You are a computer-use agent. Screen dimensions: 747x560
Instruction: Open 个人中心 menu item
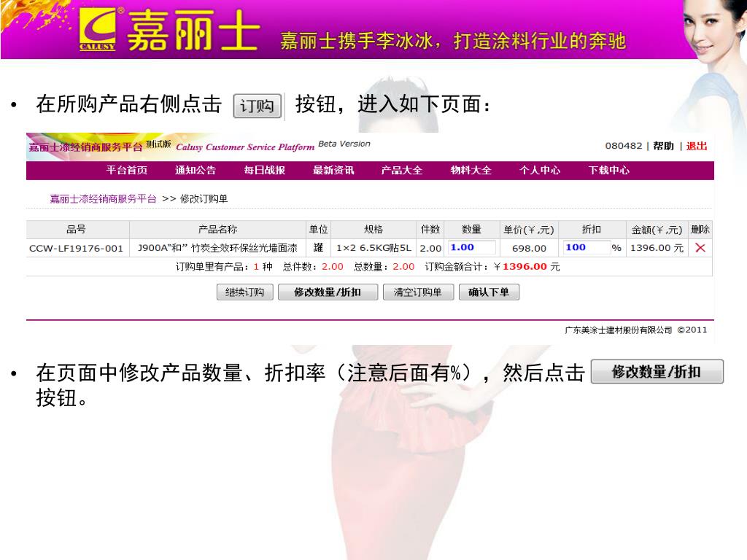pos(540,170)
